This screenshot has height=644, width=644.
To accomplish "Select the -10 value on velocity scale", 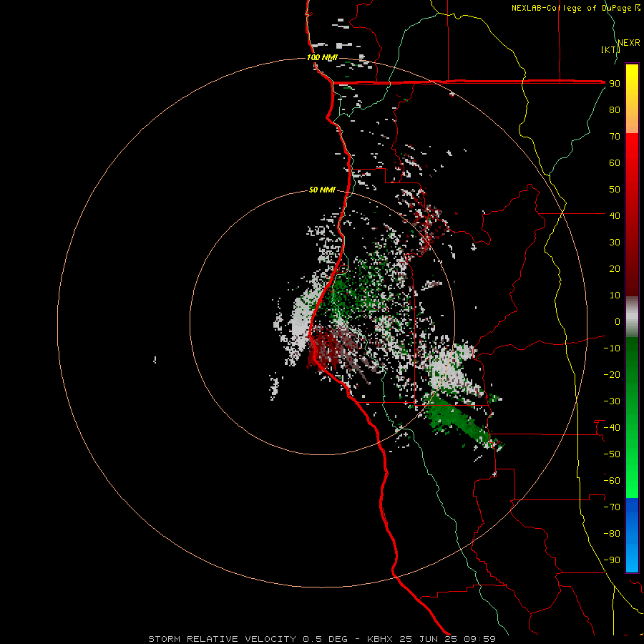I will coord(612,348).
